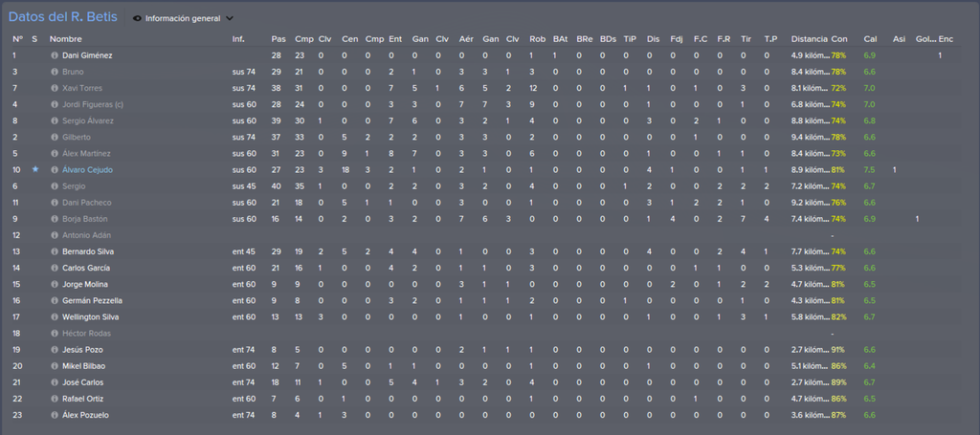Click the eye icon beside Información general
Viewport: 980px width, 435px height.
pos(138,19)
